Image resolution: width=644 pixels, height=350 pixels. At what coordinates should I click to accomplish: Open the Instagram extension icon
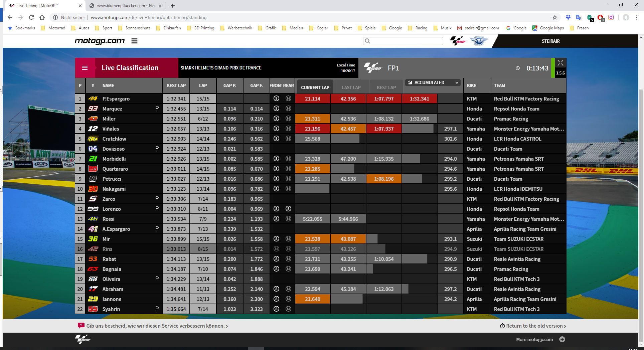tap(611, 17)
